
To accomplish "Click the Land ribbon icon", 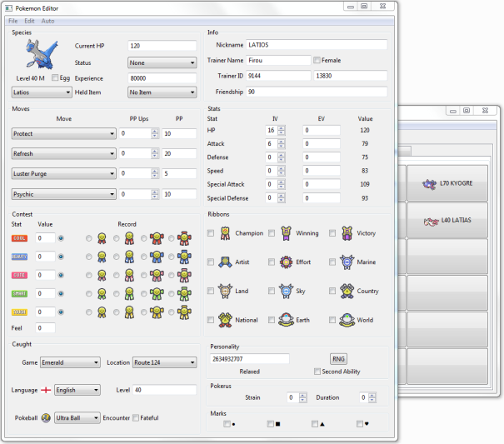I will point(225,292).
